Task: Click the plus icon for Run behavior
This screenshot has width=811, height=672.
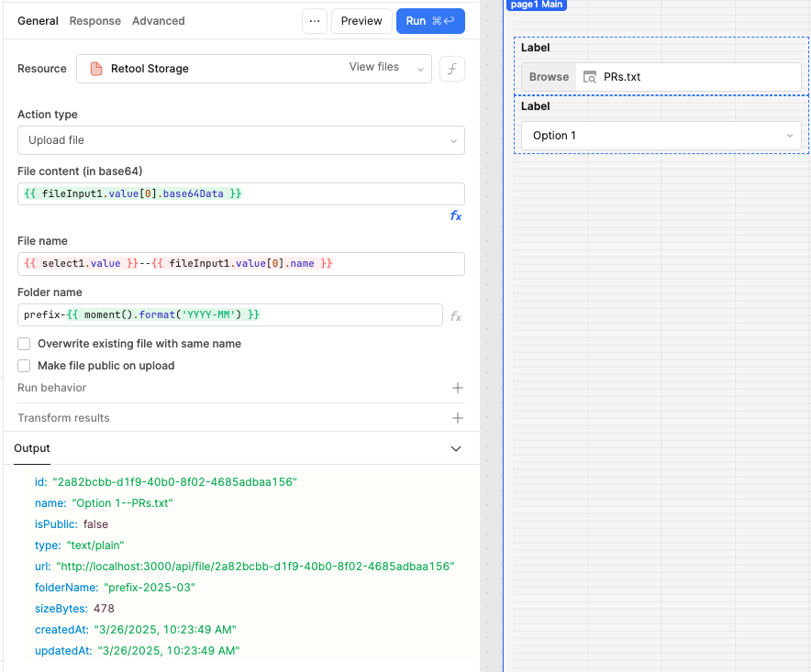Action: [458, 388]
